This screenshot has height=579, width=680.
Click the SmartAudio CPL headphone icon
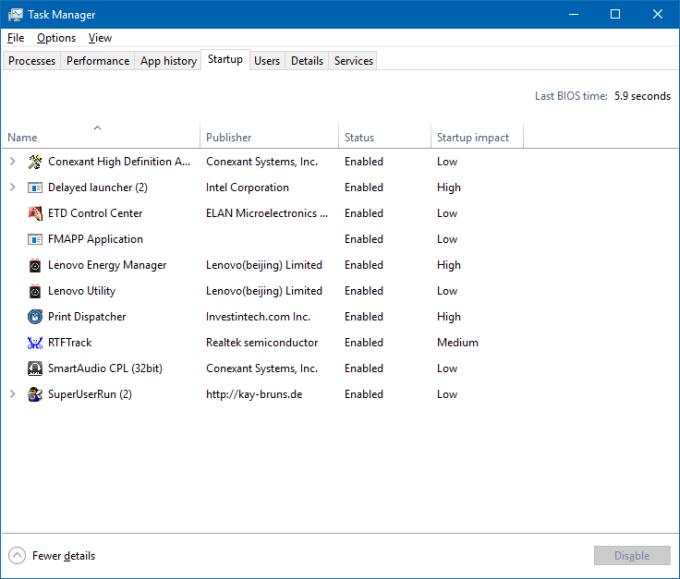click(x=35, y=369)
